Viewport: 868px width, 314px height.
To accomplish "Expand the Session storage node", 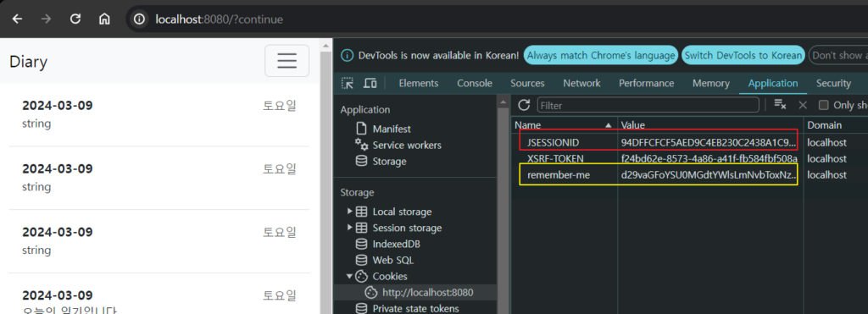I will 349,228.
